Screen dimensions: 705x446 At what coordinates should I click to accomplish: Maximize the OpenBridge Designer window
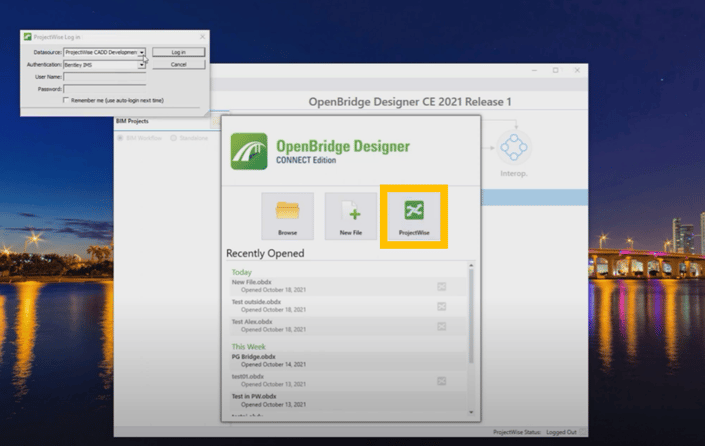click(556, 71)
